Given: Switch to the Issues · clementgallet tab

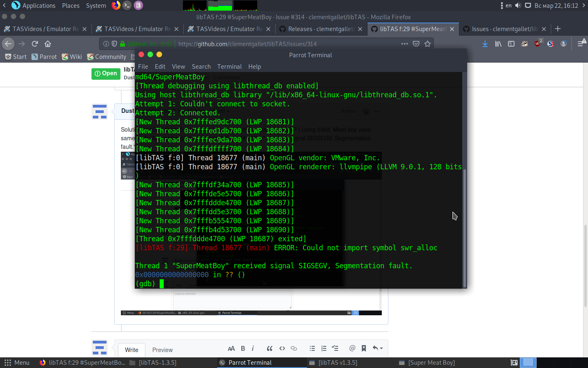Looking at the screenshot, I should click(x=505, y=29).
